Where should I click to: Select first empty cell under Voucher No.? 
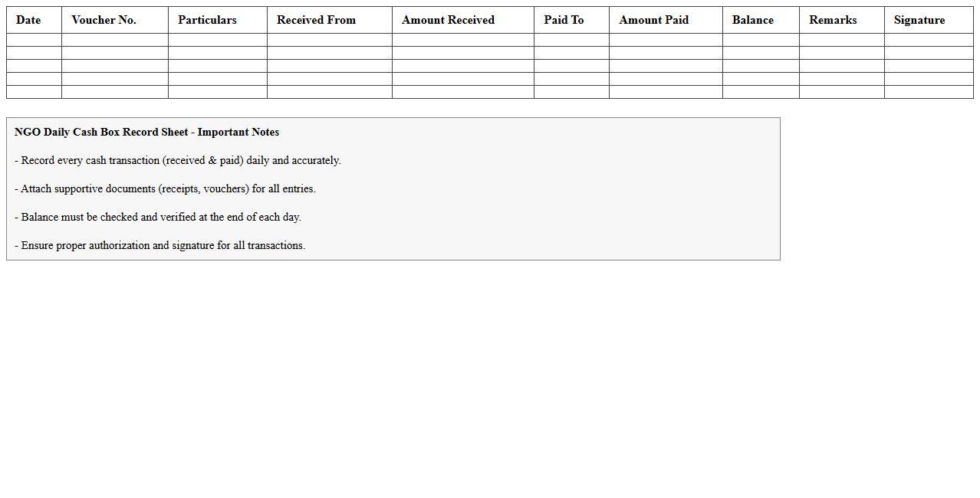click(114, 40)
